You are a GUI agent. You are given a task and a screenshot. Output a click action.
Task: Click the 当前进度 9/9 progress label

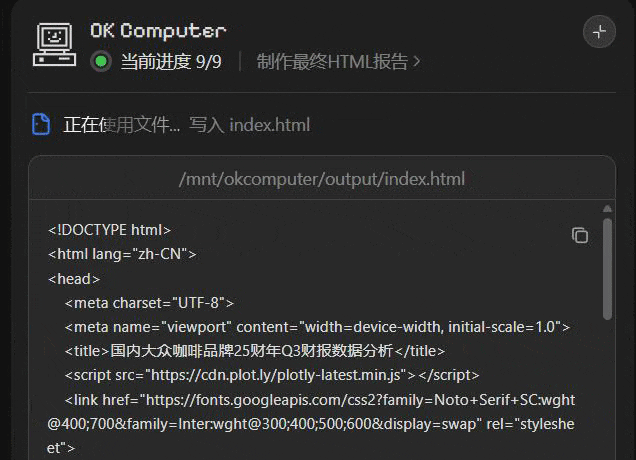pos(171,62)
